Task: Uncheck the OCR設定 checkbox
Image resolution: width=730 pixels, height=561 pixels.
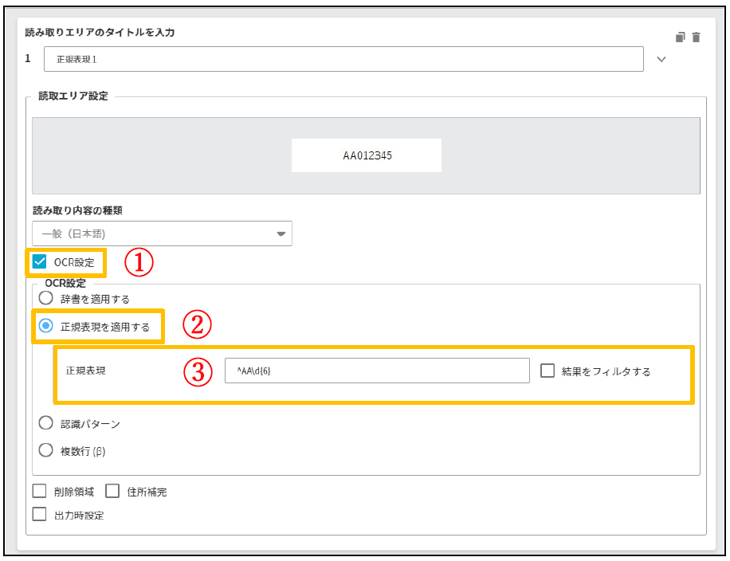Action: [40, 262]
